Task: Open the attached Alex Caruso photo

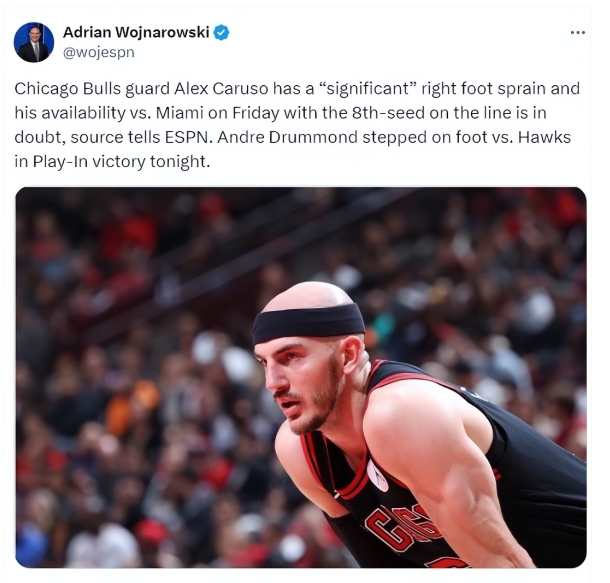Action: tap(301, 377)
